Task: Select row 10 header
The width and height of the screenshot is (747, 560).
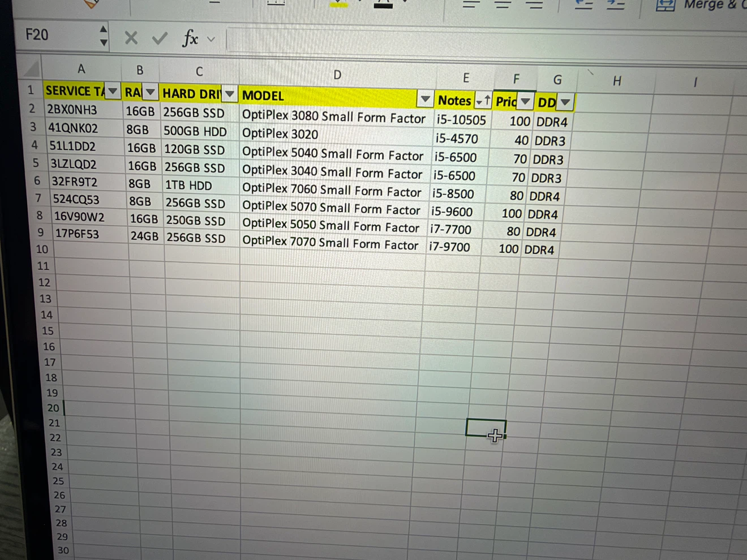Action: coord(42,249)
